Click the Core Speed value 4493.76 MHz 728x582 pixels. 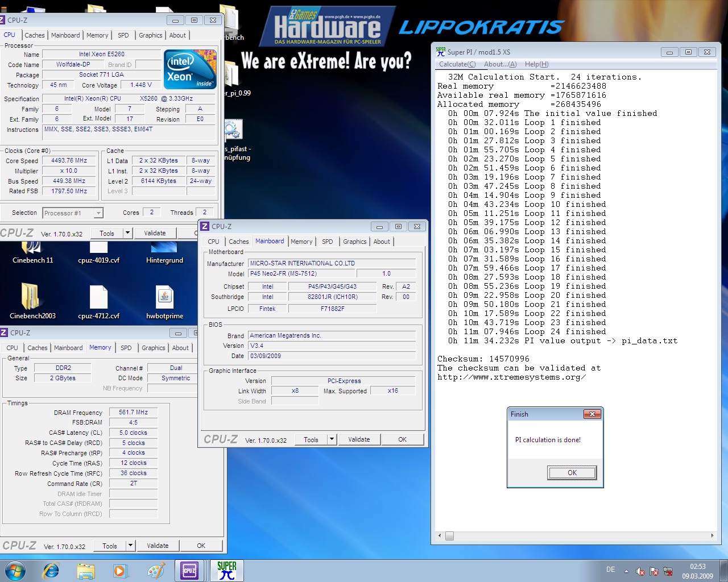pos(69,161)
